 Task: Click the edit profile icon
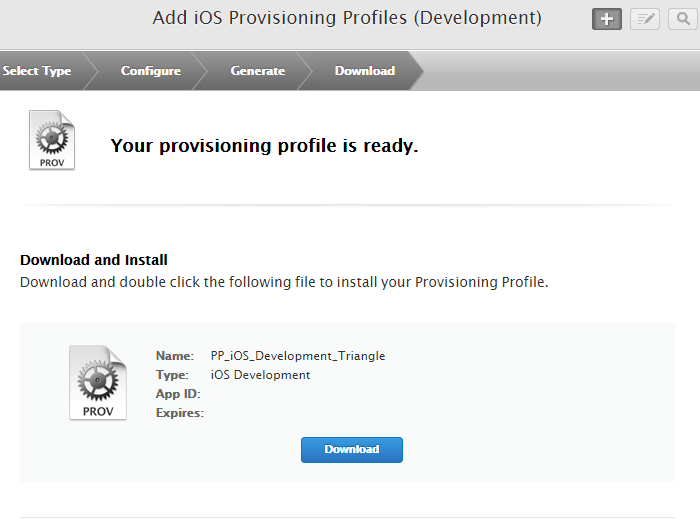[645, 19]
